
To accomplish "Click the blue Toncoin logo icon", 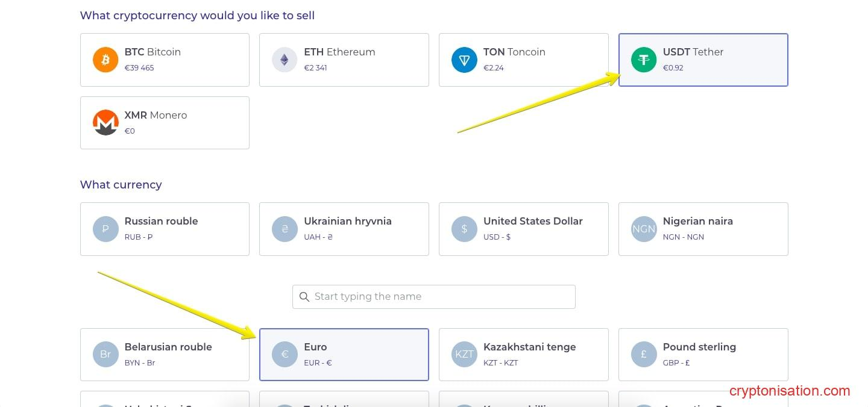I will click(x=464, y=60).
